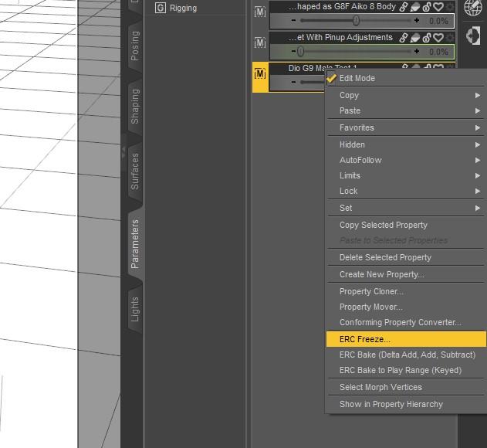The width and height of the screenshot is (487, 448).
Task: Click the Dio G9 Male Test 1 property label
Action: pyautogui.click(x=323, y=68)
